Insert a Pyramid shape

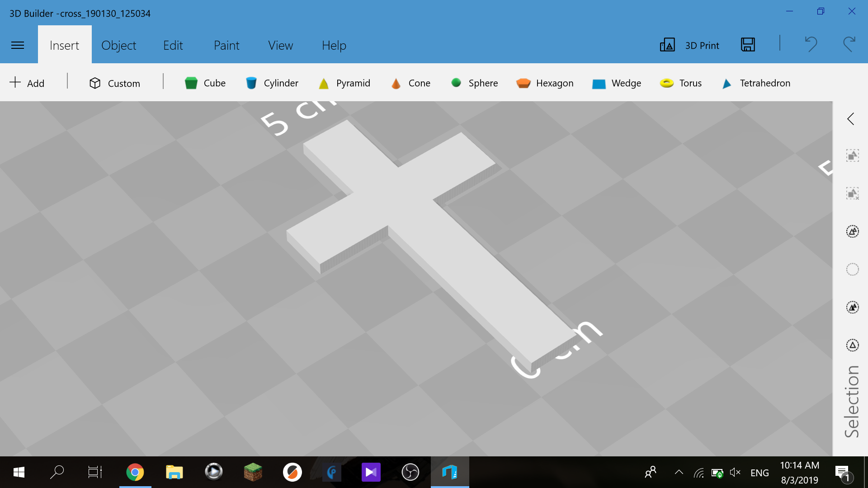(x=344, y=83)
